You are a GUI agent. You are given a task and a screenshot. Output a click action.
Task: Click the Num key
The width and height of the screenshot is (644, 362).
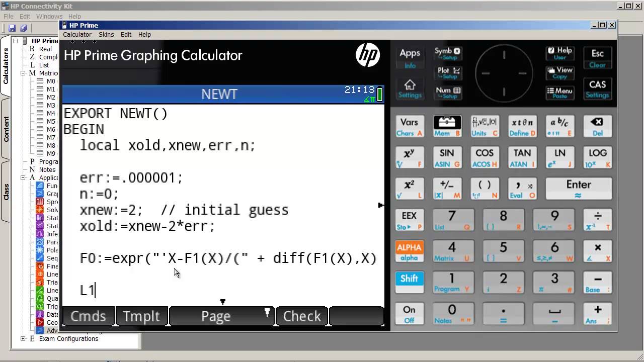(x=447, y=93)
